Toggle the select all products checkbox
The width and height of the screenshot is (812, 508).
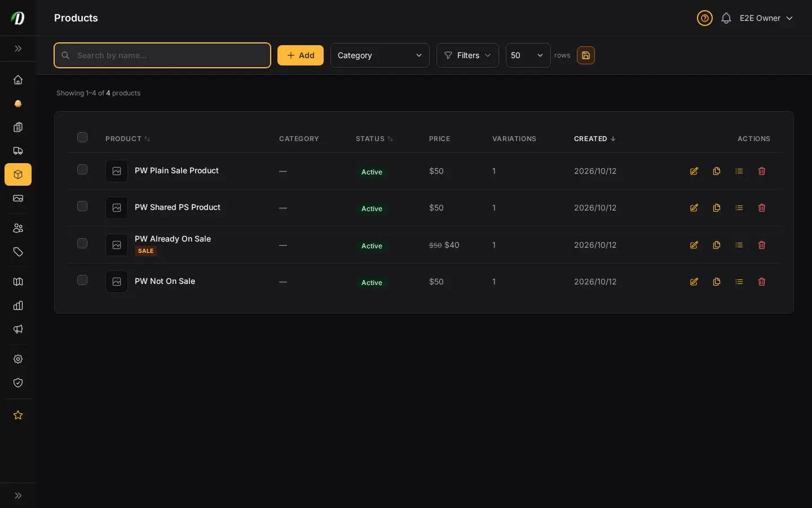pyautogui.click(x=82, y=137)
